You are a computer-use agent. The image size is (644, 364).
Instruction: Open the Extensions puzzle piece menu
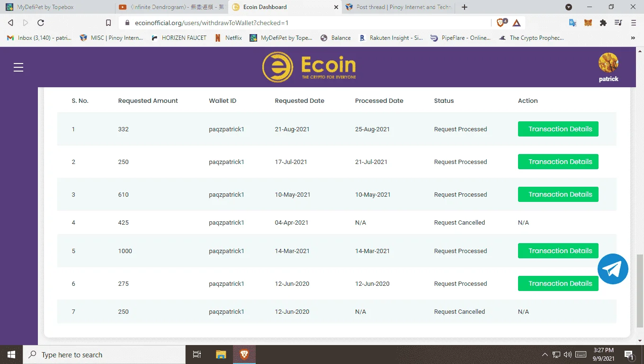603,23
